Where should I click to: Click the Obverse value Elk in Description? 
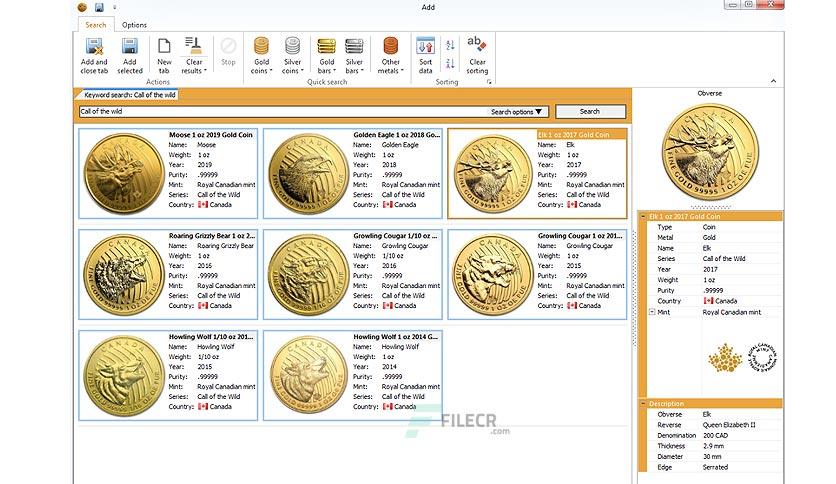tap(707, 414)
